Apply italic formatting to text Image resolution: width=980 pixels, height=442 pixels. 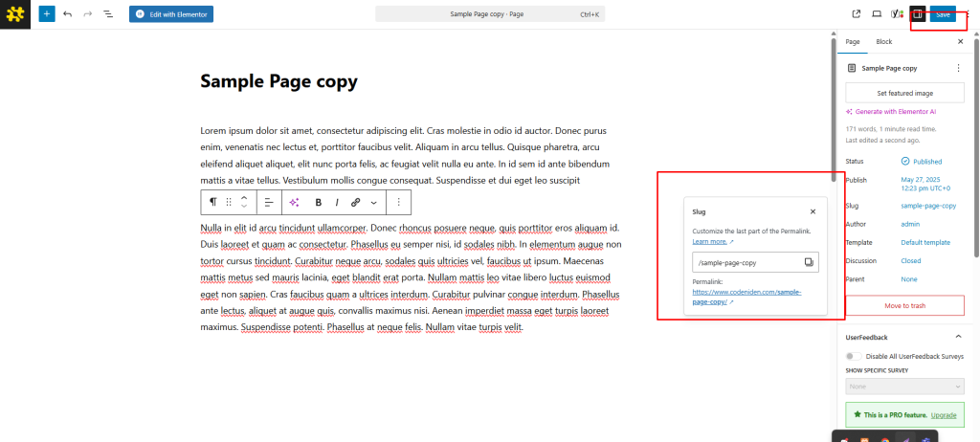coord(336,202)
